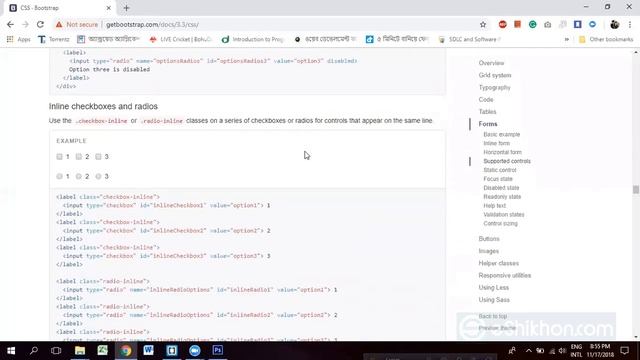
Task: Open the blue cloud extension icon
Action: [x=592, y=24]
